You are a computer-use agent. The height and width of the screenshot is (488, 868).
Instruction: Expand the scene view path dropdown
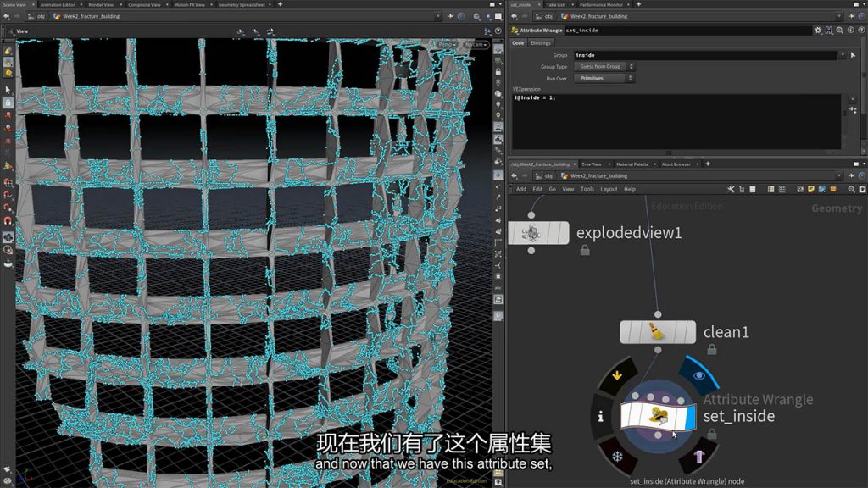point(438,17)
